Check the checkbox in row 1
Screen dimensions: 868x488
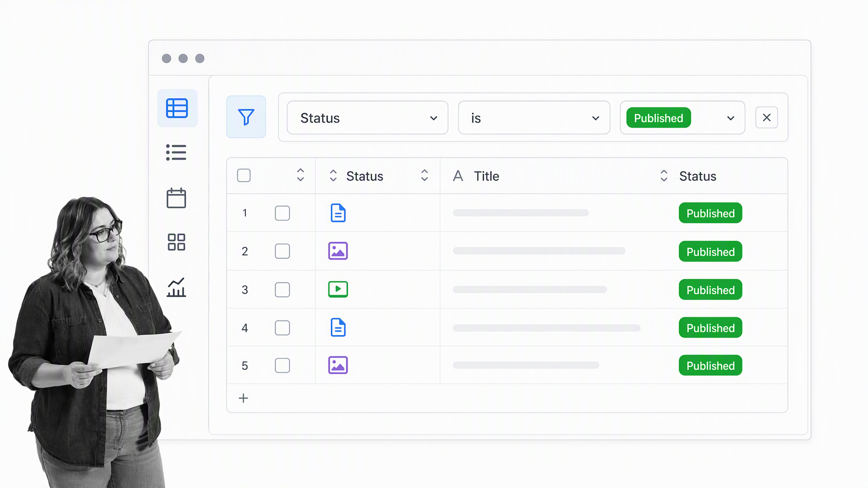(x=282, y=213)
